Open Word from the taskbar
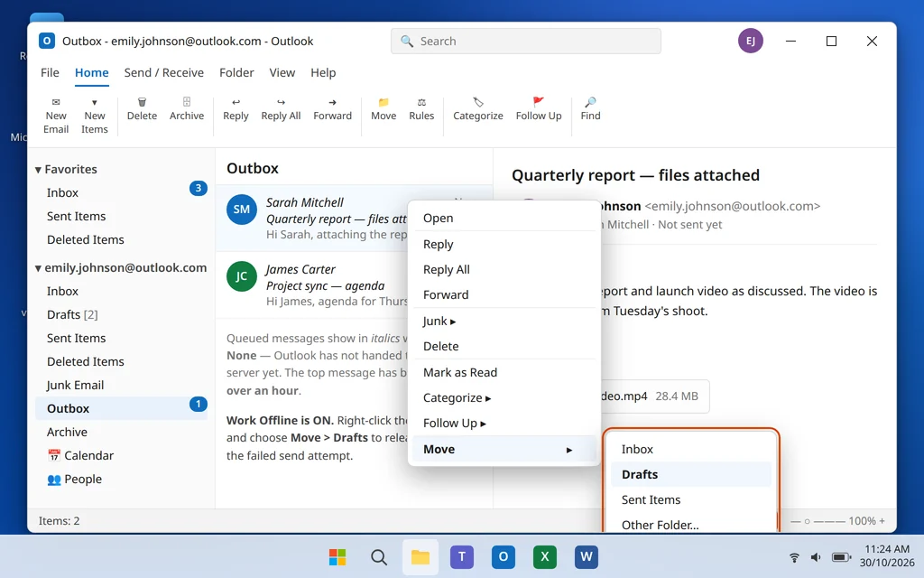 [x=587, y=556]
